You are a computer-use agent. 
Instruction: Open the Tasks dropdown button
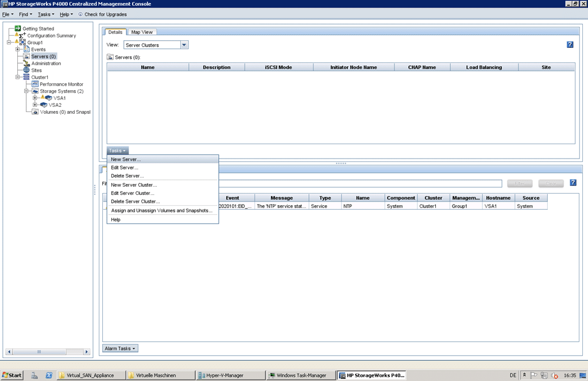117,151
